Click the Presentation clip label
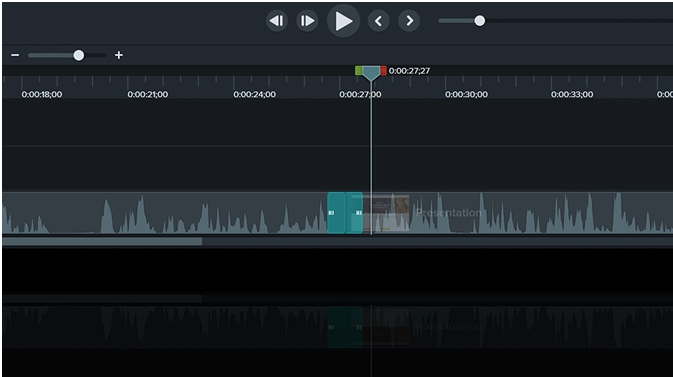 [x=449, y=213]
